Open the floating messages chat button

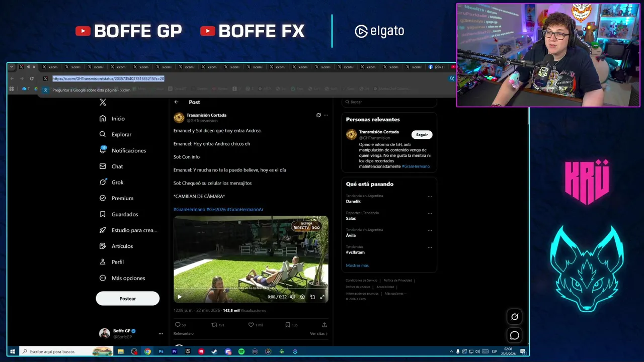(x=514, y=335)
